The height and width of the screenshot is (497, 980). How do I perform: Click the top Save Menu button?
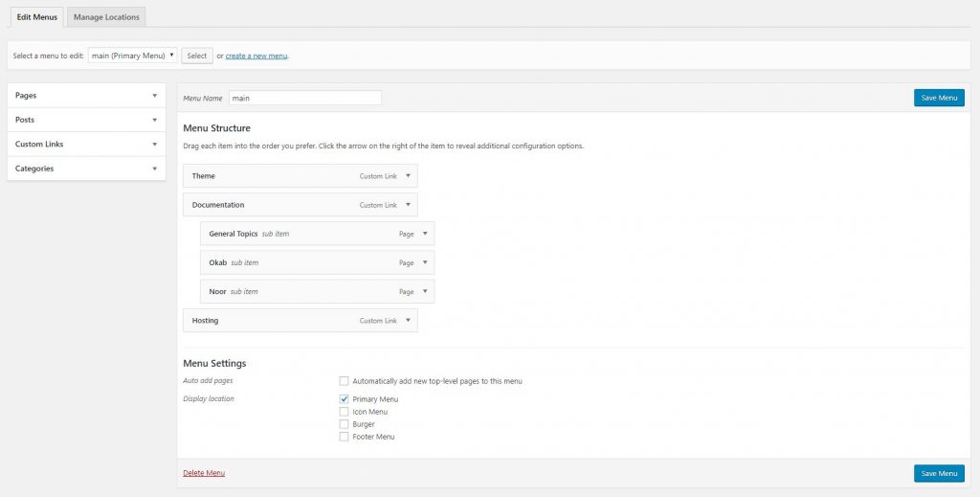coord(939,98)
